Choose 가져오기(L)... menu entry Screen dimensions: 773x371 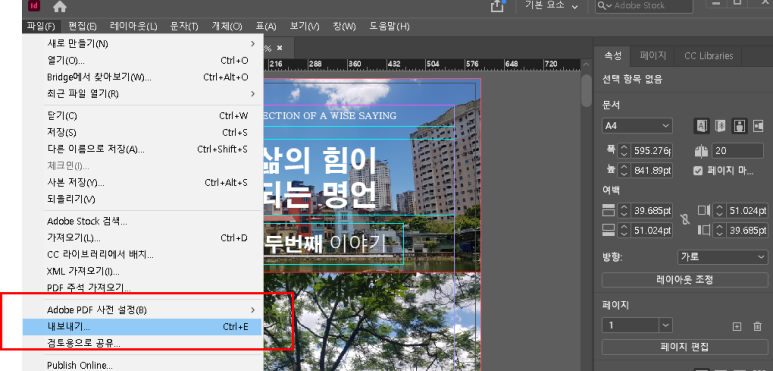point(142,238)
